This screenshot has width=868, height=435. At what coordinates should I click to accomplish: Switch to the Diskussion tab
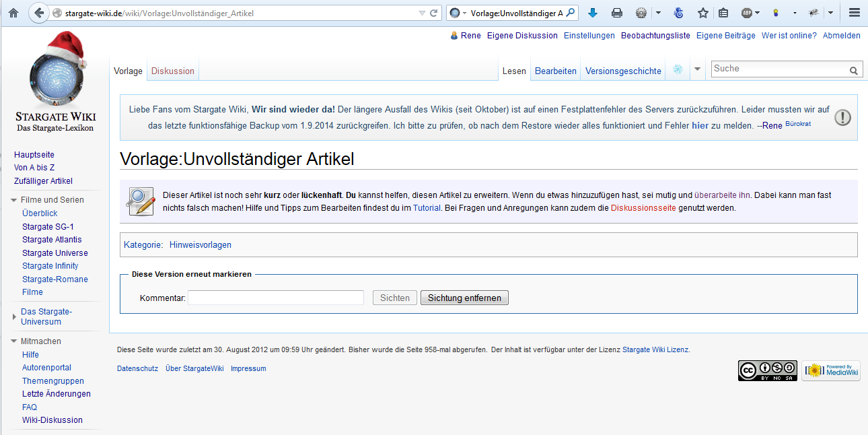point(173,71)
